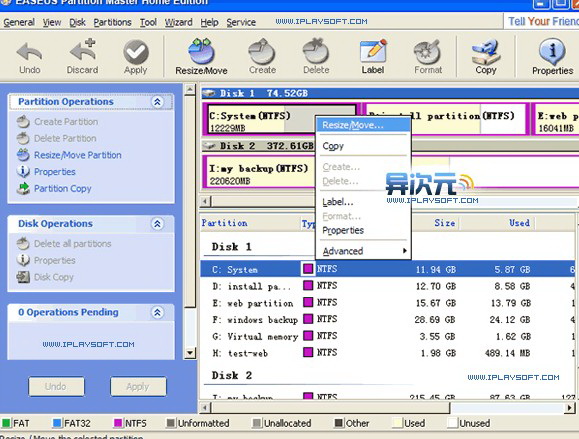Open Properties from the toolbar
579x439 pixels.
click(x=552, y=56)
